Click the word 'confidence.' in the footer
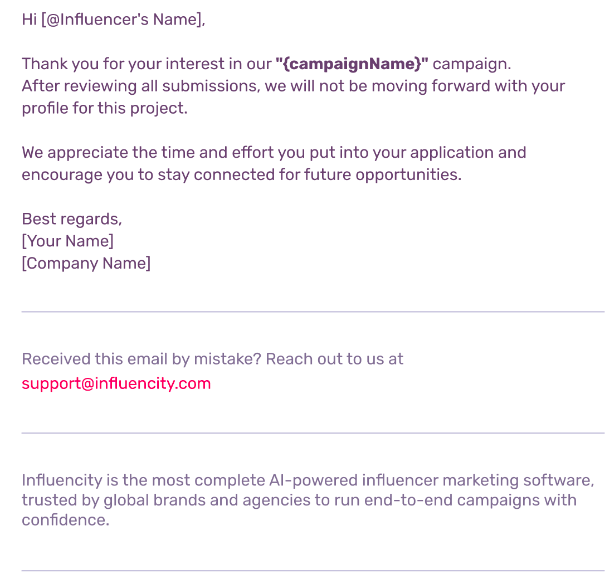Image resolution: width=614 pixels, height=579 pixels. tap(65, 520)
